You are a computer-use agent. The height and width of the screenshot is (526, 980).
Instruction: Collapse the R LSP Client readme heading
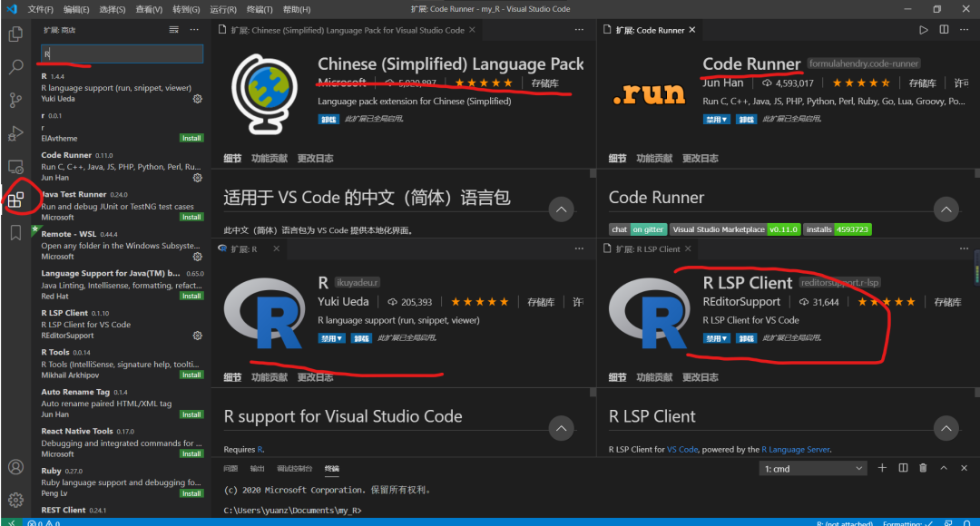946,428
